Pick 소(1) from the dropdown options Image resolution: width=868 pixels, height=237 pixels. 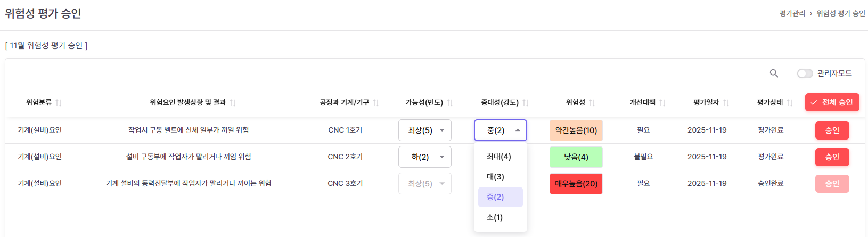point(495,217)
